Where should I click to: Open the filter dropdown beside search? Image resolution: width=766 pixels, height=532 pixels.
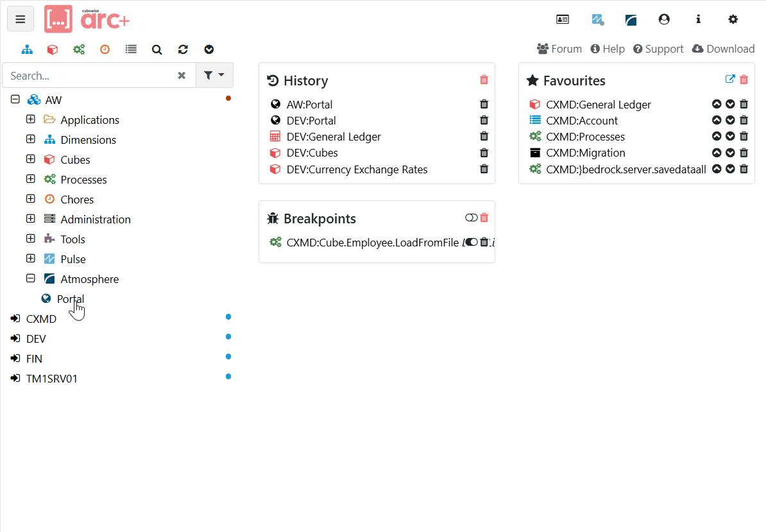[214, 75]
